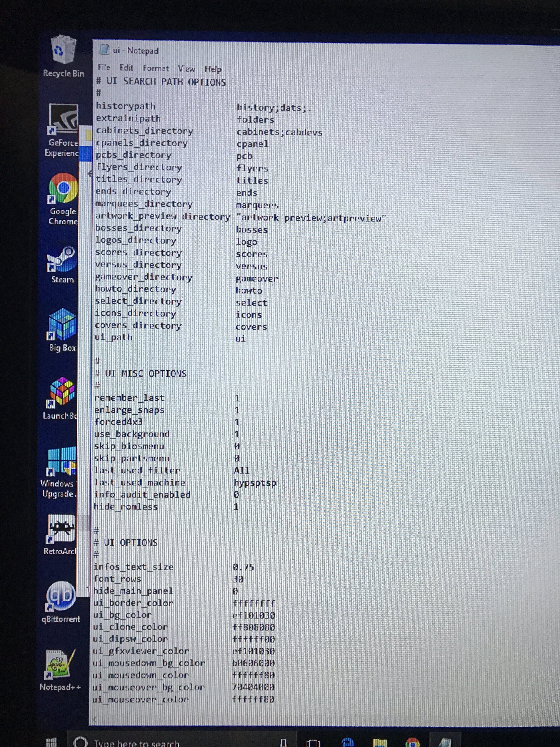Click the 'history;dats;.' value
The width and height of the screenshot is (560, 747).
click(x=274, y=108)
